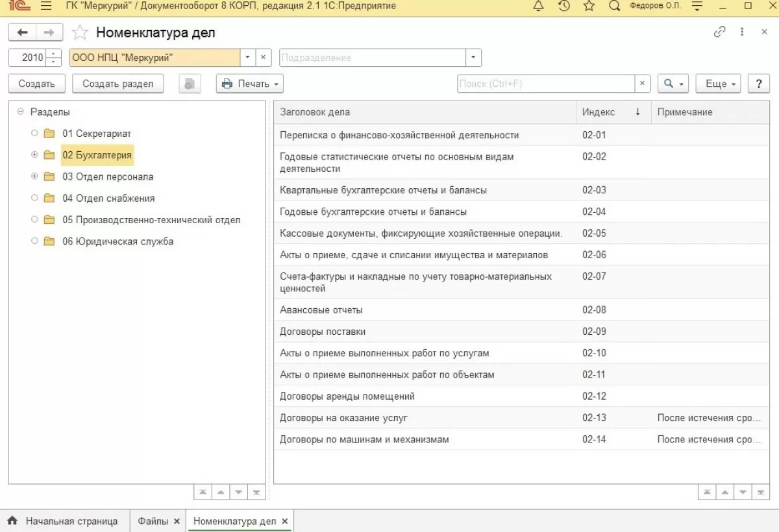Collapse the Разделы root node

tap(20, 112)
